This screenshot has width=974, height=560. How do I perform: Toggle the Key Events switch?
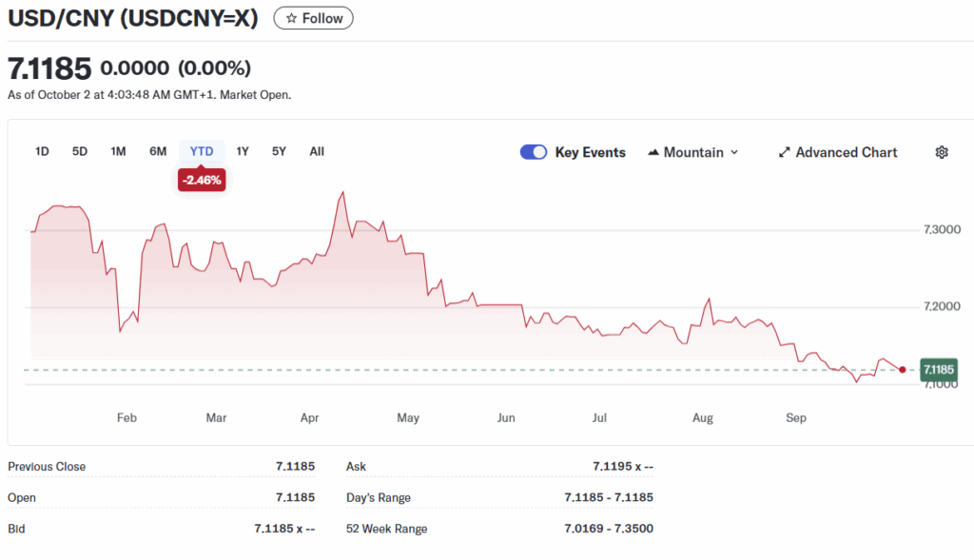(534, 152)
